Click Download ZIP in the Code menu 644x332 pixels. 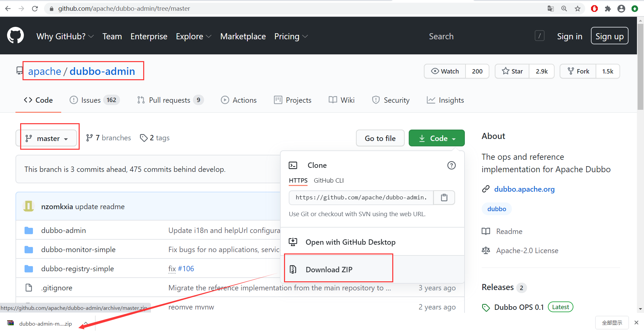(x=329, y=270)
